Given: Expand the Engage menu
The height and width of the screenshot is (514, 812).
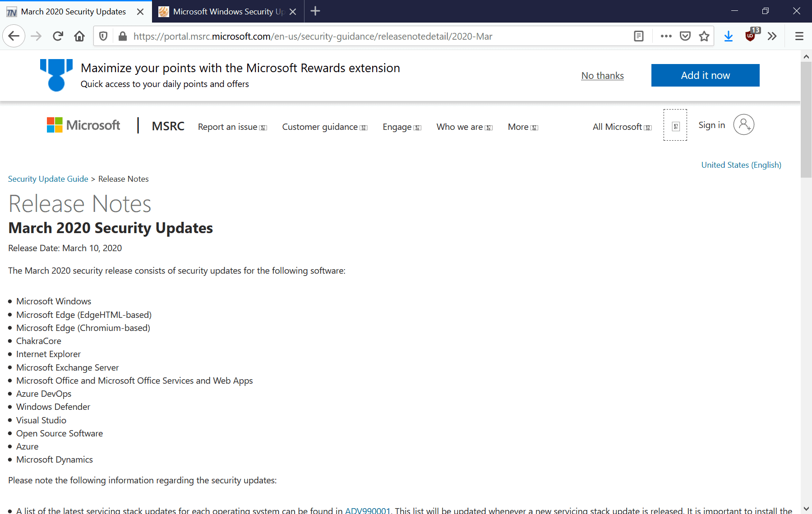Looking at the screenshot, I should [402, 127].
